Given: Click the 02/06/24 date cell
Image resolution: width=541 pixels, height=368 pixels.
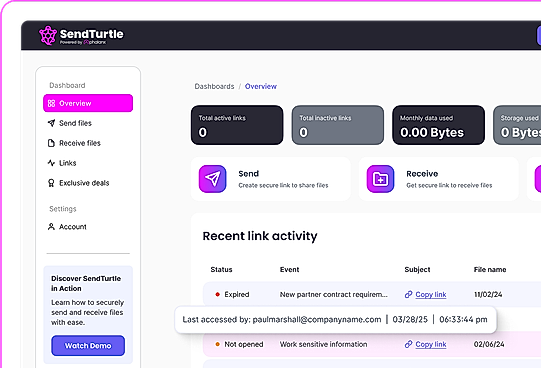Looking at the screenshot, I should [x=489, y=344].
